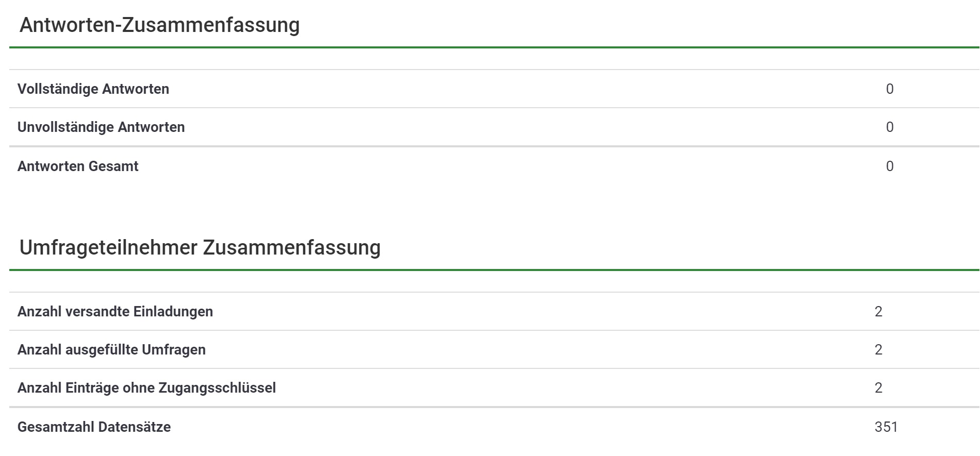Select the Unvollständige Antworten label
This screenshot has height=456, width=980.
pyautogui.click(x=101, y=127)
